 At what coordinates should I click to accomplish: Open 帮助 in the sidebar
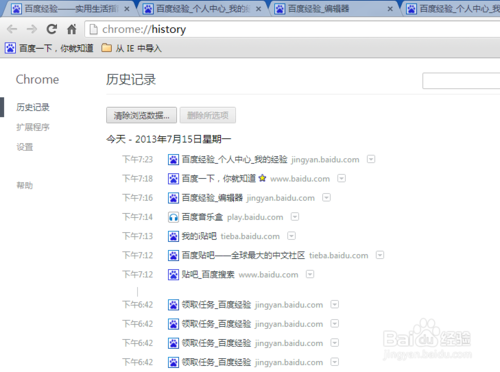[25, 185]
